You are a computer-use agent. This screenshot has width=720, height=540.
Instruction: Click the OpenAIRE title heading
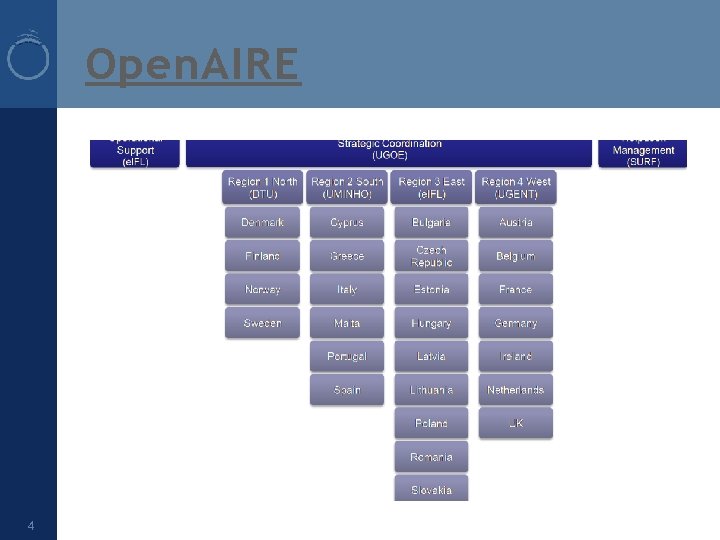click(x=193, y=65)
